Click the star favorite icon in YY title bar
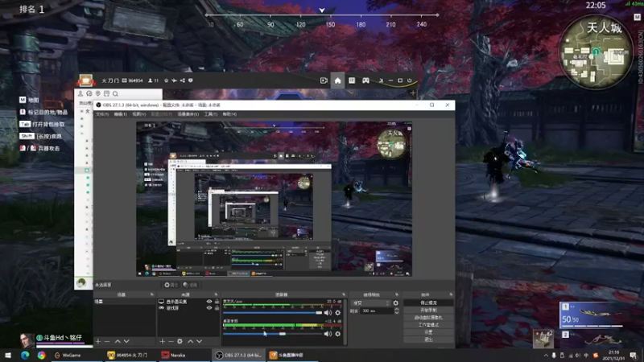The width and height of the screenshot is (644, 362). [x=166, y=80]
